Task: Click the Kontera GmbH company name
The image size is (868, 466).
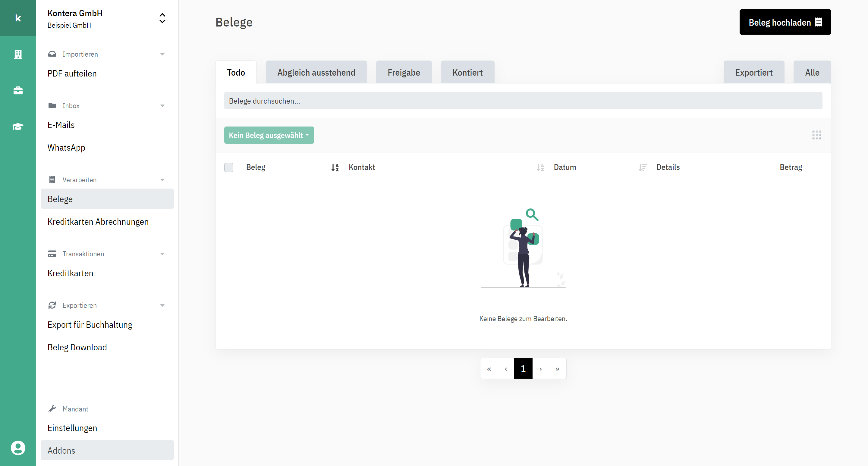Action: coord(75,13)
